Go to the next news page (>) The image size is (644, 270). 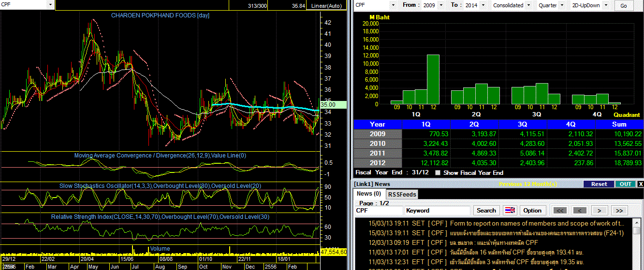pyautogui.click(x=600, y=211)
